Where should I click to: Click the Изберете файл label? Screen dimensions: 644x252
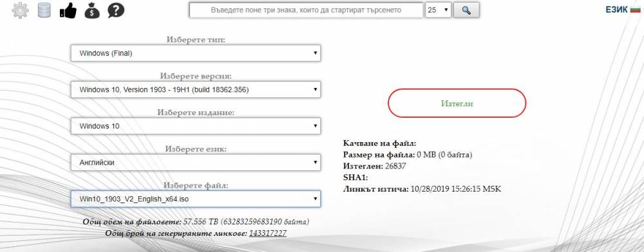coord(196,185)
